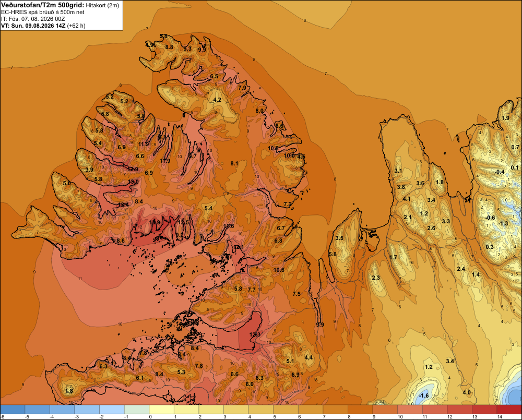The width and height of the screenshot is (522, 420).
Task: Select the 10 degree salmon legend swatch
Action: [410, 410]
